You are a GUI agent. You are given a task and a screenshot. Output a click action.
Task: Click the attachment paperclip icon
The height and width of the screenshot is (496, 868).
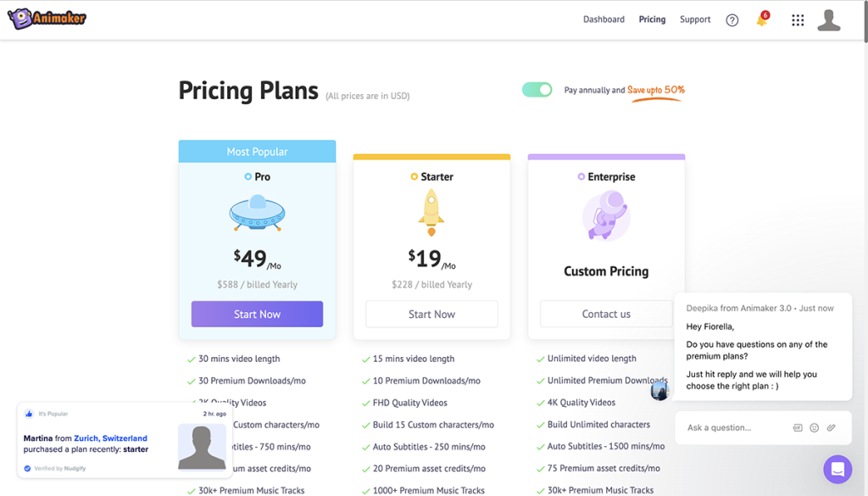tap(832, 428)
